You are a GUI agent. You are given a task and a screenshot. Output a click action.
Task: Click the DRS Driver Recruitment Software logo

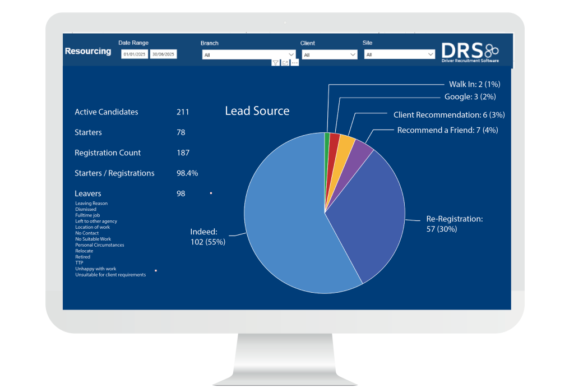470,52
